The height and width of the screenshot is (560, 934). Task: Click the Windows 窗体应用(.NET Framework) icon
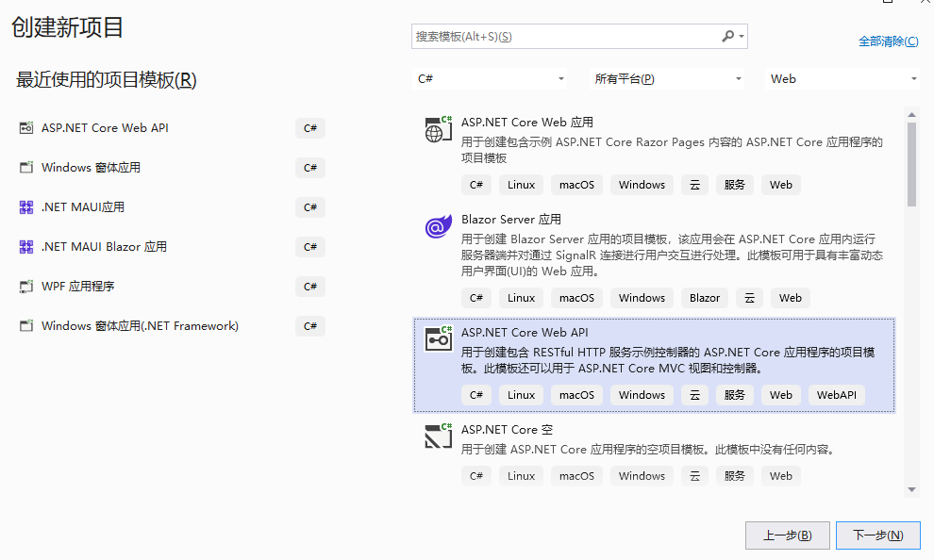[26, 325]
